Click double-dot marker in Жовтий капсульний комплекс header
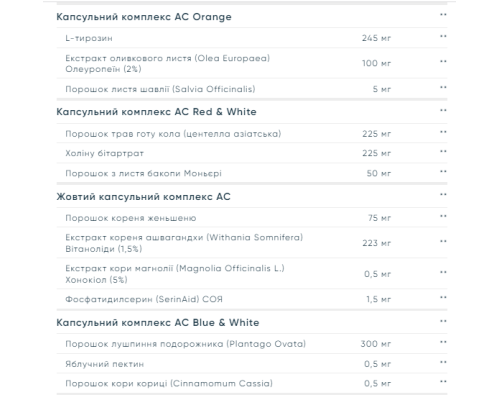Viewport: 500px width, 400px height. [x=443, y=194]
